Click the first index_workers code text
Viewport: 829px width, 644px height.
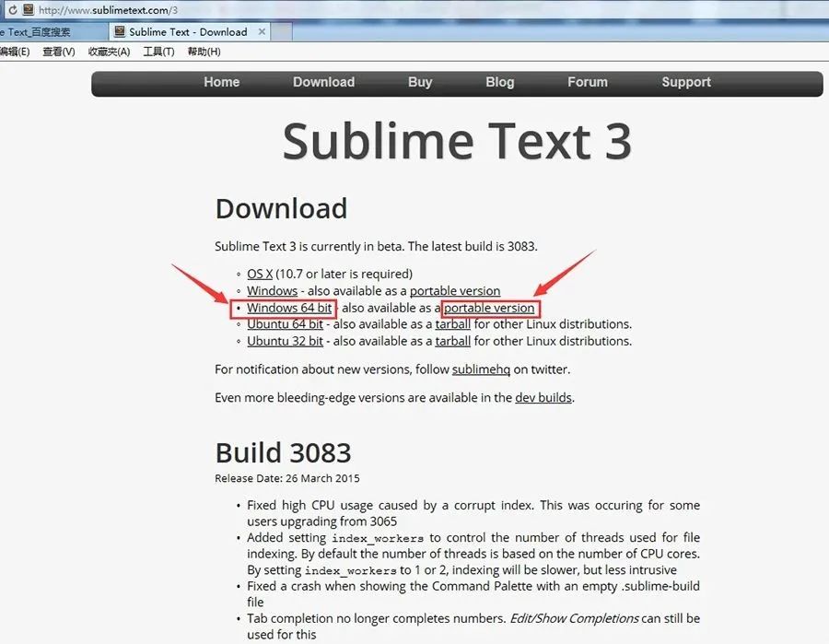click(378, 538)
